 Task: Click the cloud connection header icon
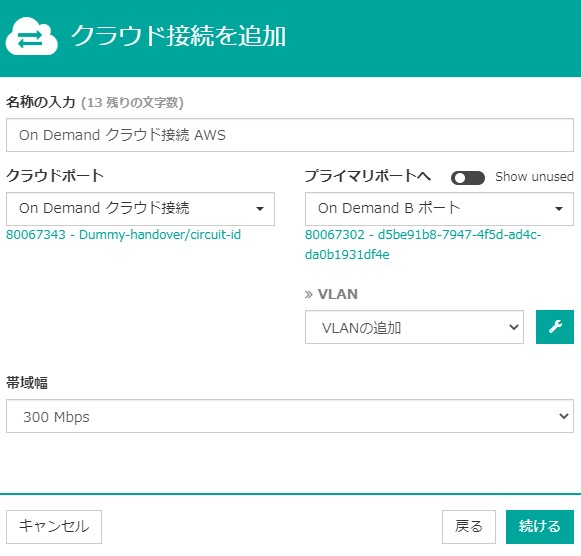[x=31, y=36]
